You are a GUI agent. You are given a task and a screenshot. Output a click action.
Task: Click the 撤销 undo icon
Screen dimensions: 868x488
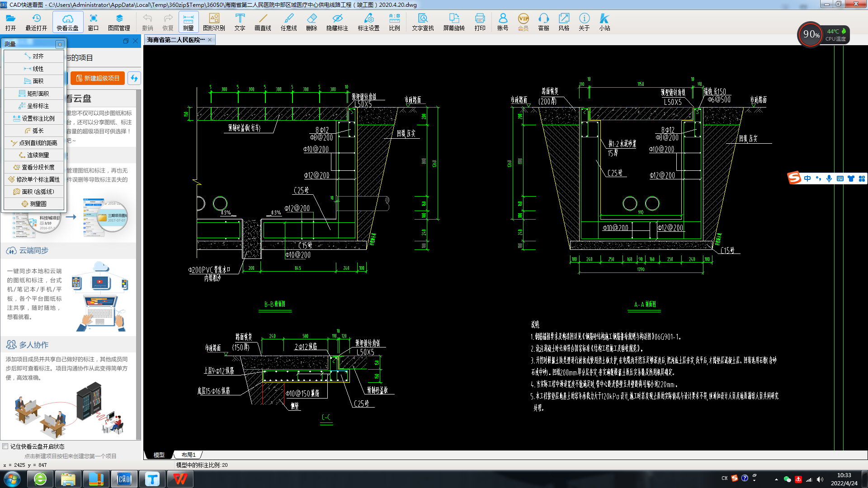point(147,22)
